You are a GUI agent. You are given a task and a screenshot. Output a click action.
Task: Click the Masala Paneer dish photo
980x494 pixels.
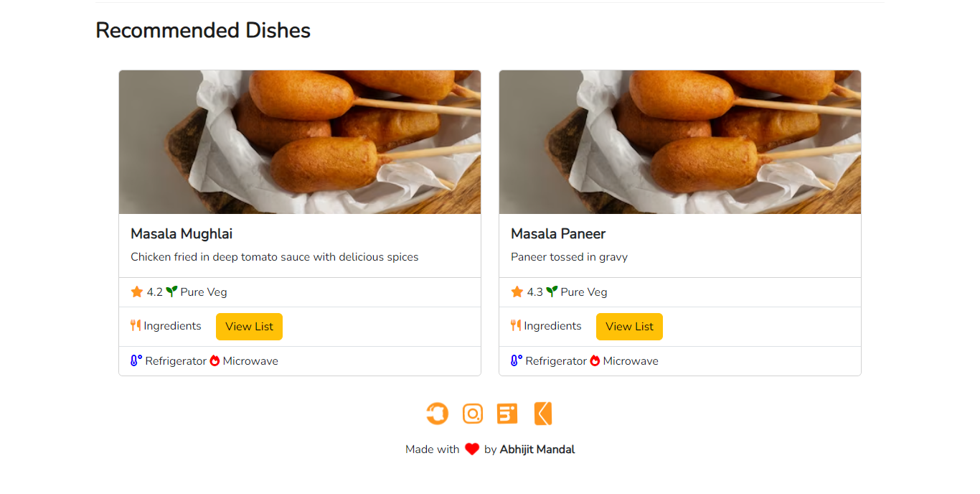point(679,141)
